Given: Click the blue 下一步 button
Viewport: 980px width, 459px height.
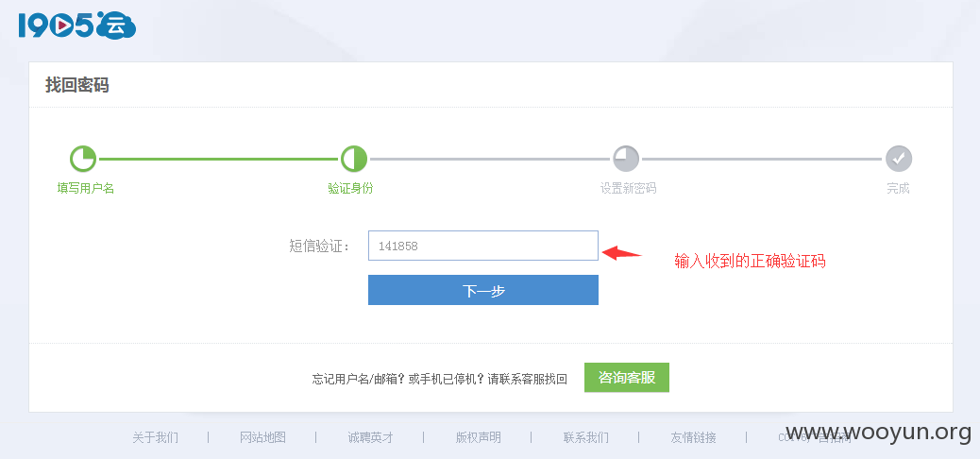Looking at the screenshot, I should [x=483, y=290].
